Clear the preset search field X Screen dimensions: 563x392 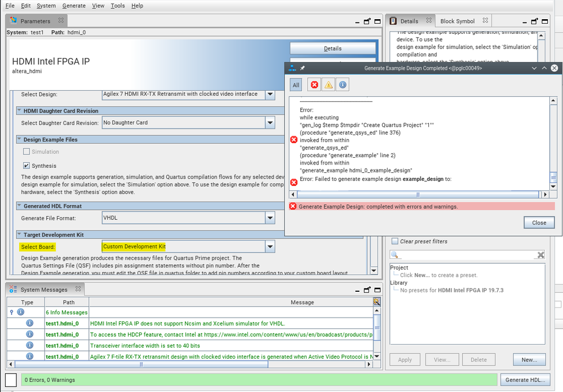(540, 255)
